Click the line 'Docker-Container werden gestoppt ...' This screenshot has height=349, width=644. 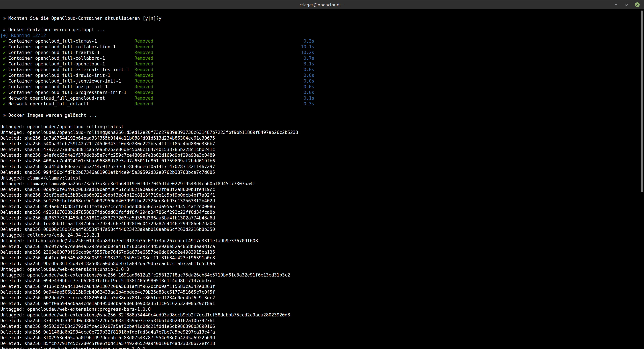[54, 30]
